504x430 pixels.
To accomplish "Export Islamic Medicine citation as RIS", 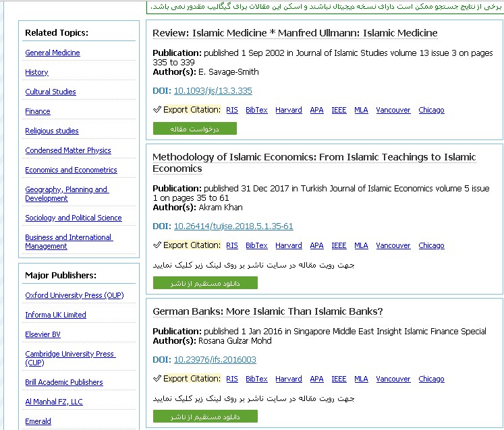I will (x=232, y=110).
